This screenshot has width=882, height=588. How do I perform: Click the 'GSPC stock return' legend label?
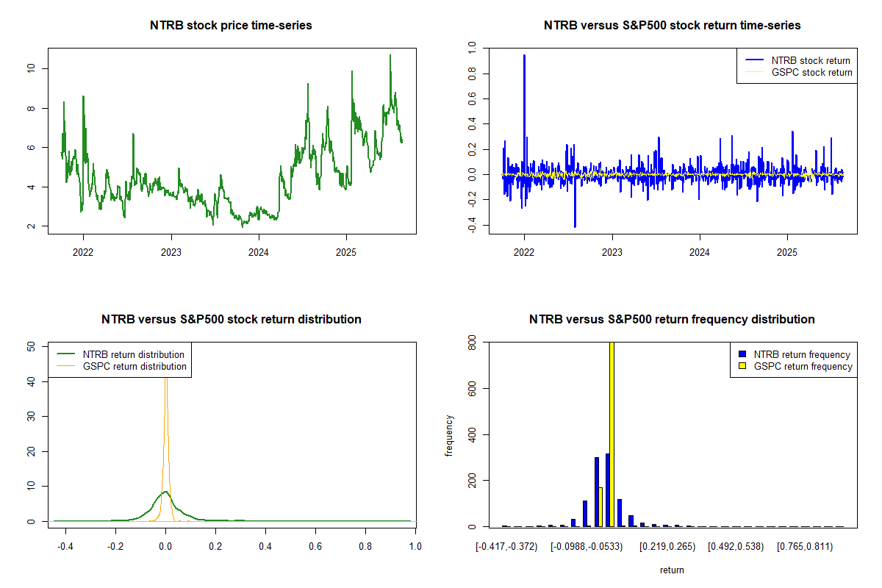811,73
